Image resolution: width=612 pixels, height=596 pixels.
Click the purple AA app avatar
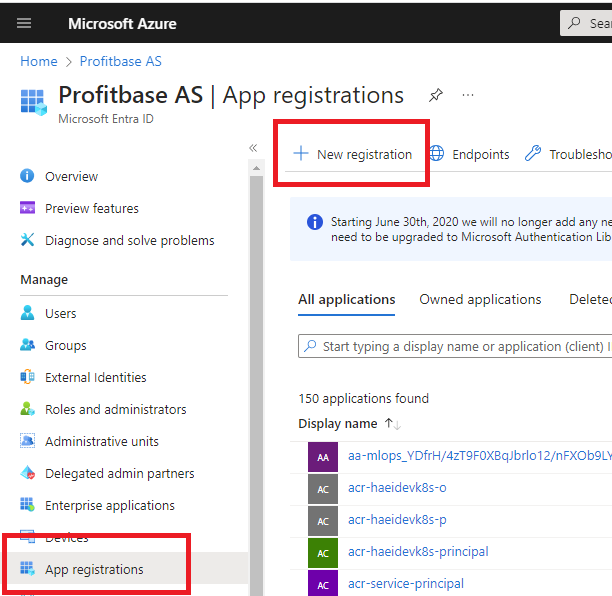coord(323,457)
